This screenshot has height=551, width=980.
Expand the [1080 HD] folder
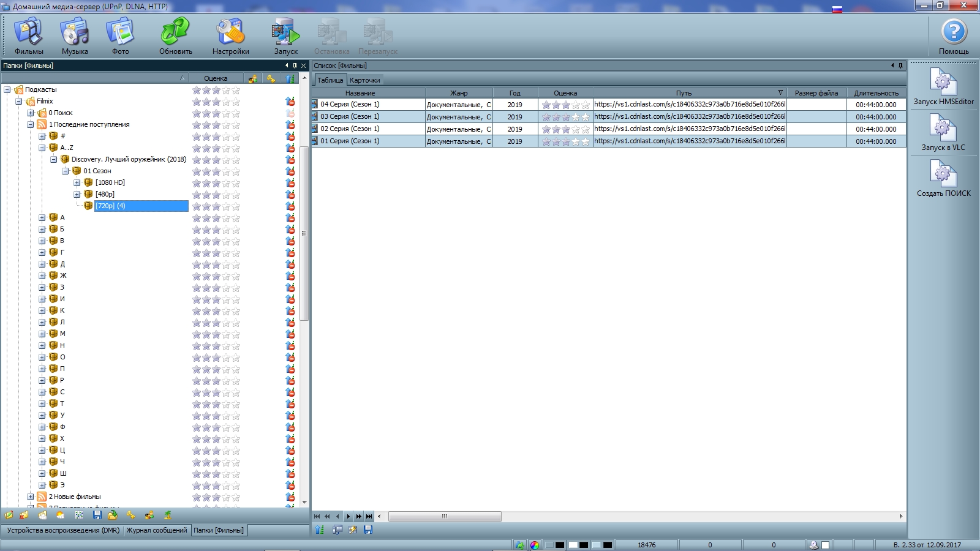pyautogui.click(x=77, y=182)
